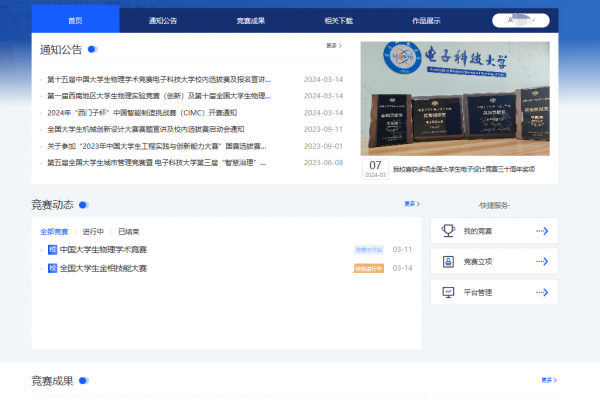This screenshot has width=600, height=400.
Task: Click the 2023-06-08 notice date
Action: [323, 163]
